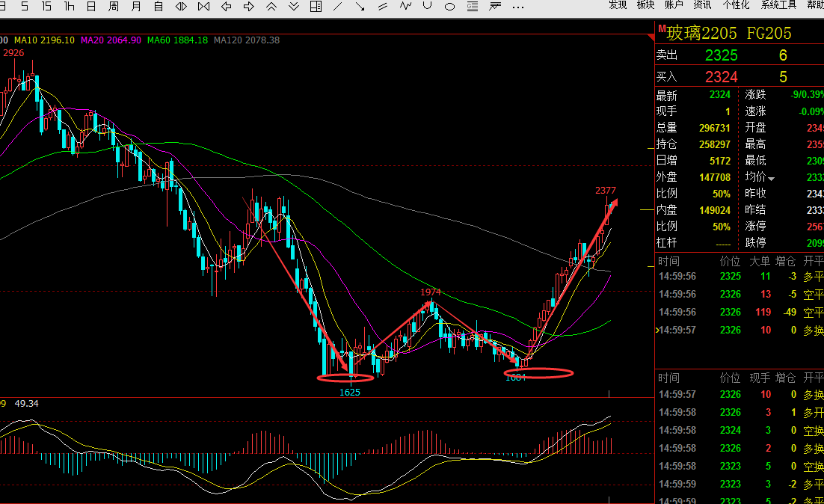
Task: Select the parallel lines drawing tool
Action: pyautogui.click(x=383, y=6)
